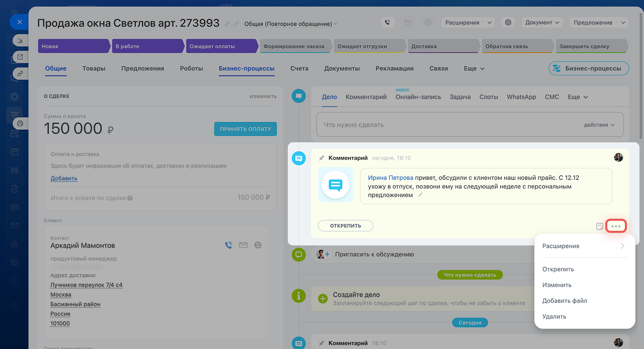Expand Еще next to СМС tab
This screenshot has height=349, width=644.
point(578,97)
